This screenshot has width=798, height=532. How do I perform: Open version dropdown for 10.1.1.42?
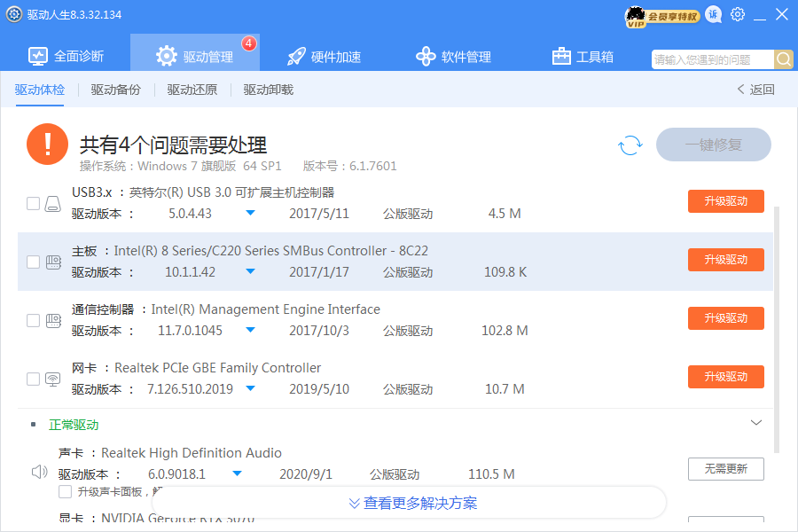tap(250, 271)
